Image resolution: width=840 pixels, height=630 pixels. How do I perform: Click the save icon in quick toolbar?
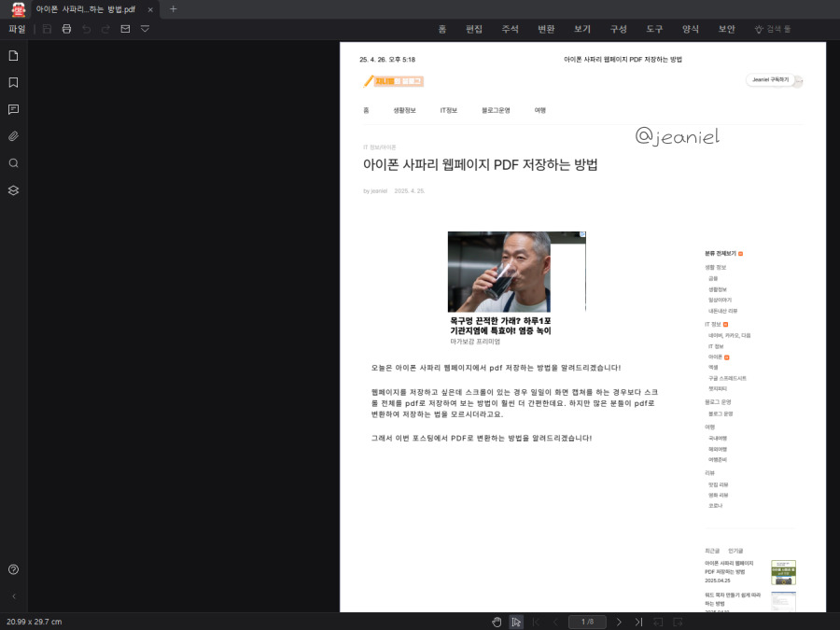click(48, 29)
